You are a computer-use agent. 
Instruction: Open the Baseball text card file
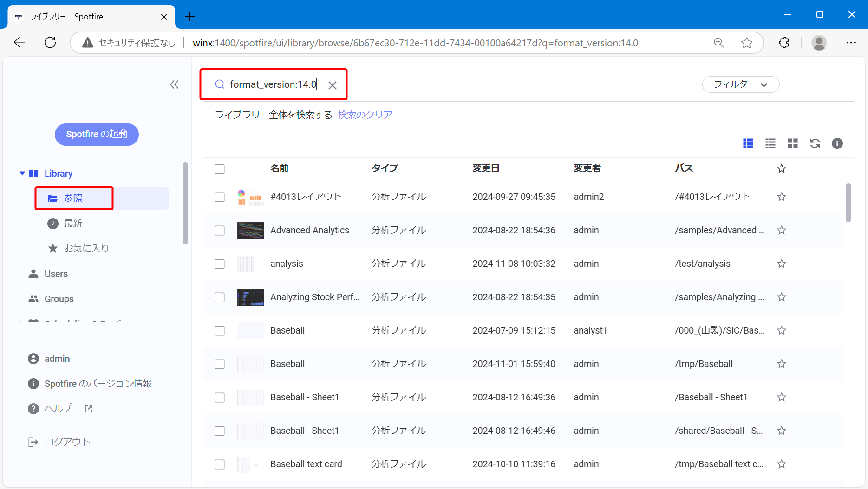[x=306, y=464]
